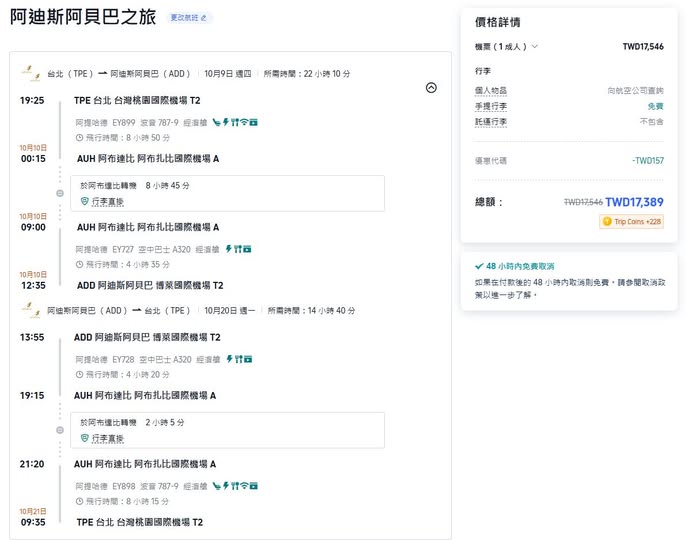Screen dimensions: 692x540
Task: Click the clock icon beside 8 小時 50 分 flight time
Action: (x=80, y=137)
